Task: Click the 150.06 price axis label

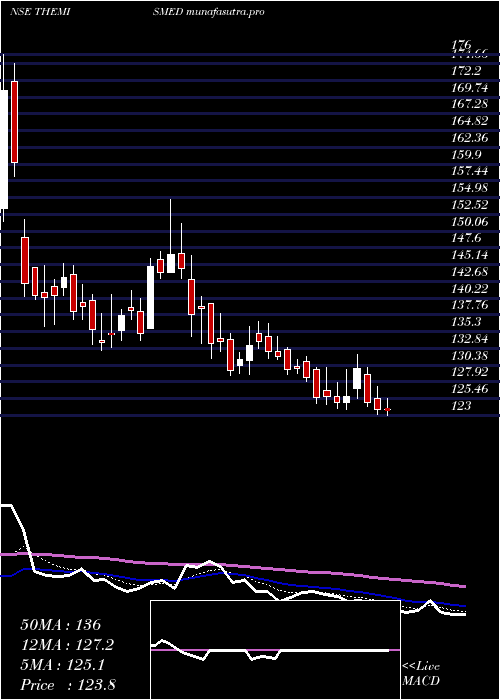Action: (x=470, y=221)
